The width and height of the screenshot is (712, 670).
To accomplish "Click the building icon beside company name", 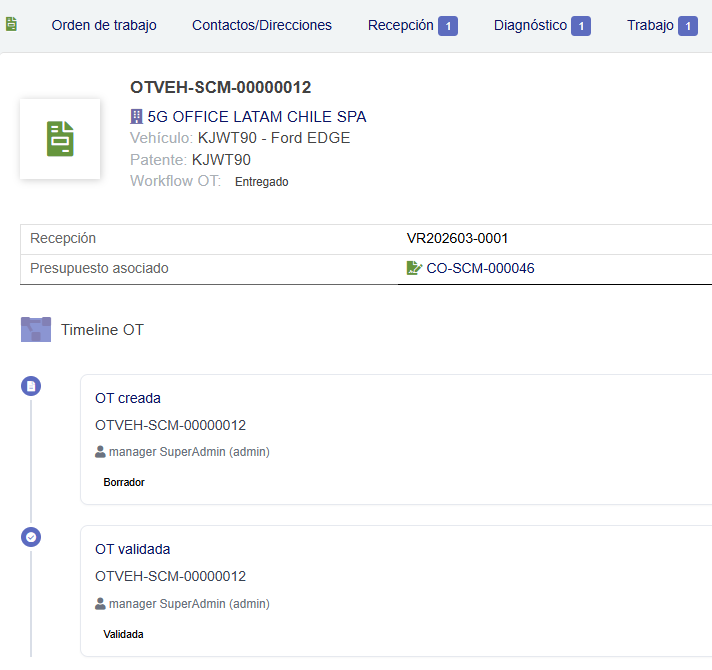I will [136, 117].
